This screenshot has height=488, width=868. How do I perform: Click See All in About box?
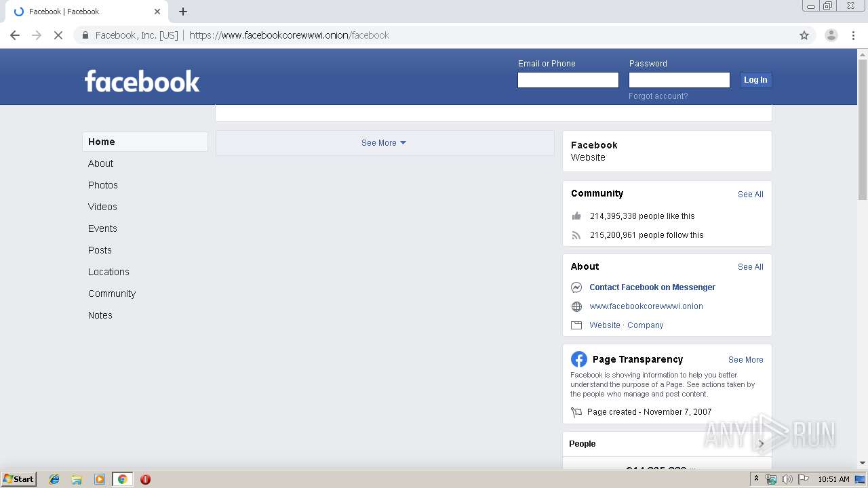pyautogui.click(x=751, y=267)
